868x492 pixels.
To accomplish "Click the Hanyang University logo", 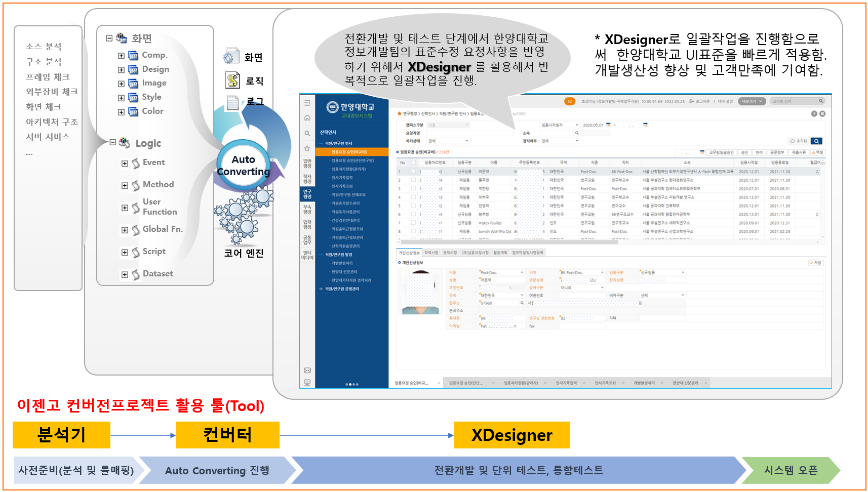I will [x=350, y=109].
